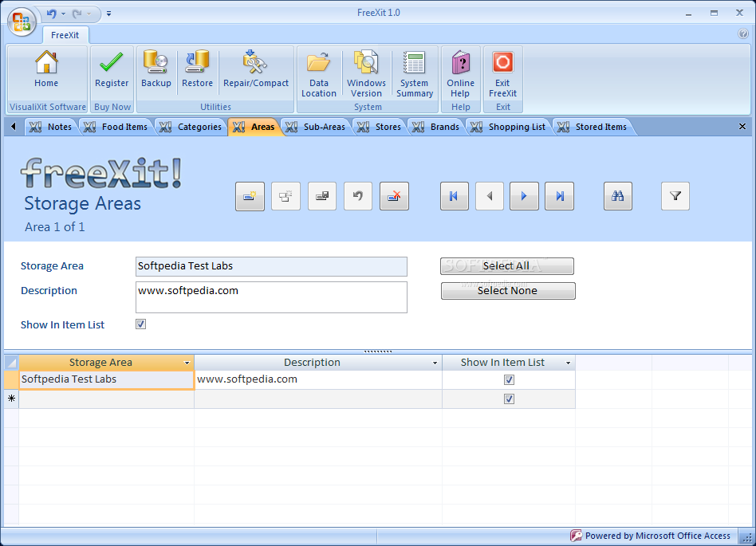Open Customize Quick Access Toolbar dropdown

[x=109, y=14]
